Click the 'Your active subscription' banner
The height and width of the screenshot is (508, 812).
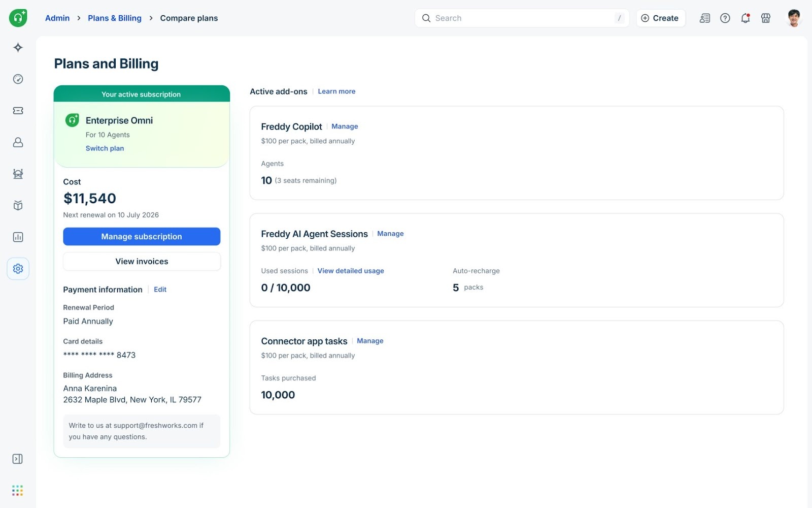142,94
